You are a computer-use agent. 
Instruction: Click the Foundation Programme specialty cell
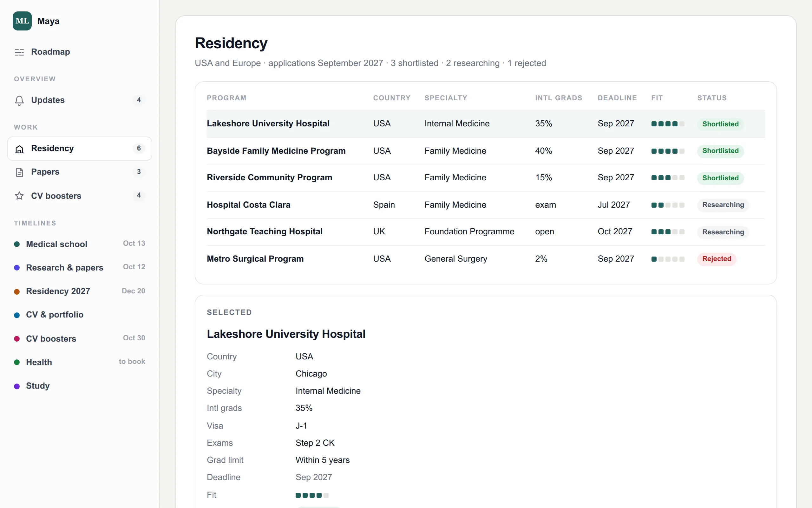tap(469, 231)
